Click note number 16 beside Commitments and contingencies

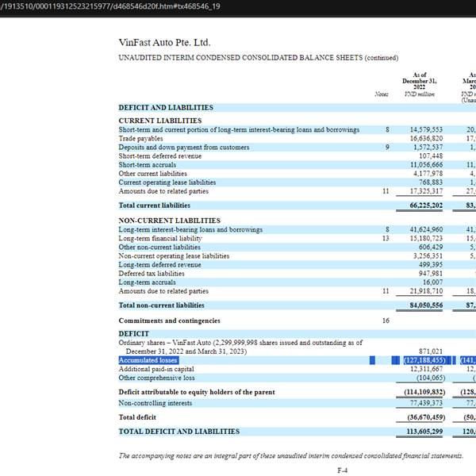coord(386,321)
